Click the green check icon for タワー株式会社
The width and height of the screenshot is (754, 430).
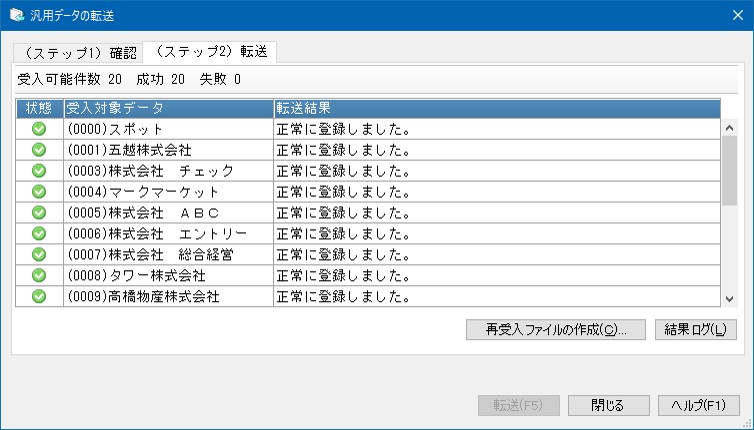click(x=39, y=276)
